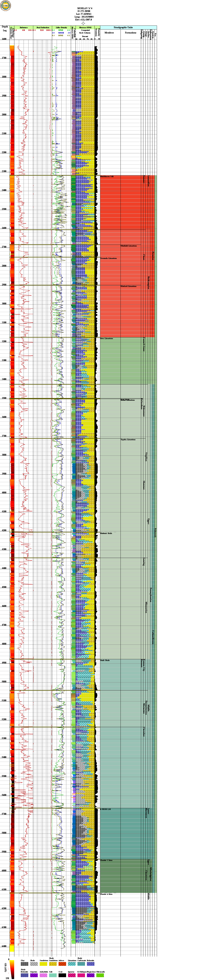
Task: Select the 3000 depth label
Action: pos(4,304)
